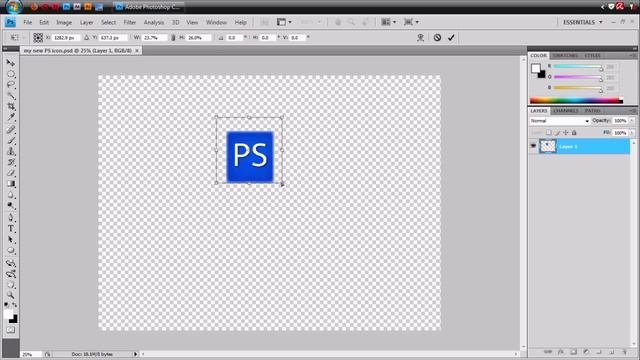This screenshot has height=360, width=640.
Task: Close the my new PS icon.psd document tab
Action: pos(137,51)
